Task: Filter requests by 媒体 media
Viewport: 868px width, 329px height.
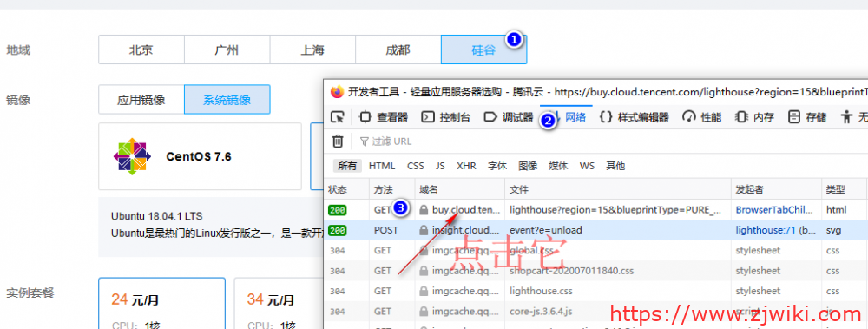Action: pyautogui.click(x=558, y=166)
